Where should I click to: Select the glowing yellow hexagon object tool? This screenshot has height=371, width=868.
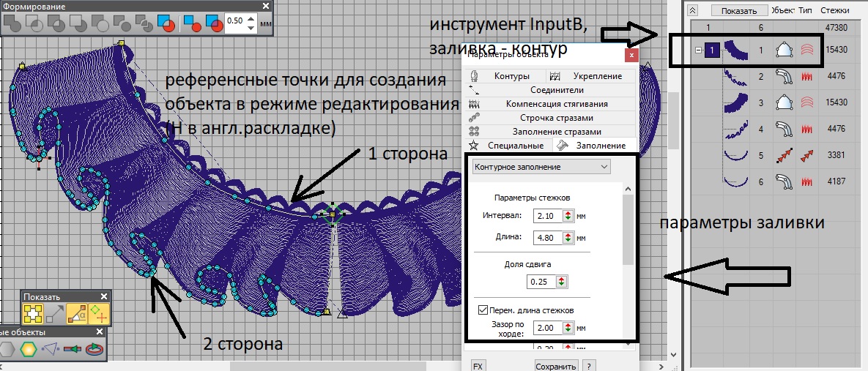click(29, 349)
